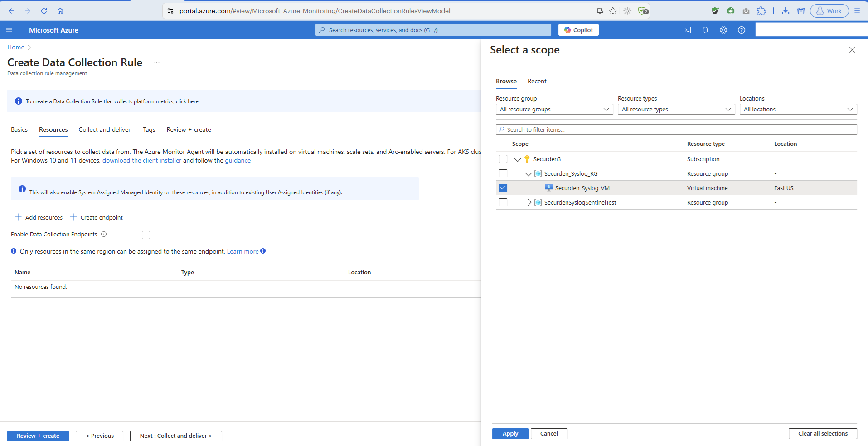Open the browser home page icon
Screen dimensions: 868x446
point(60,11)
